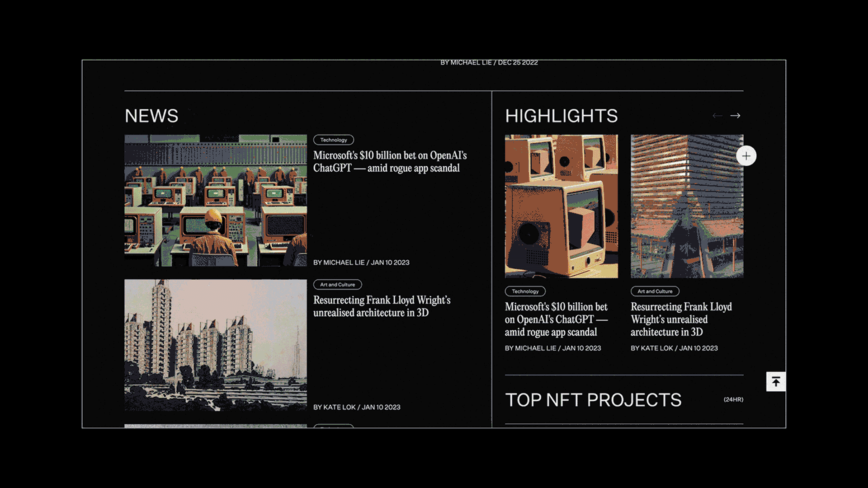Select the Technology tag under Highlights image

[x=525, y=291]
